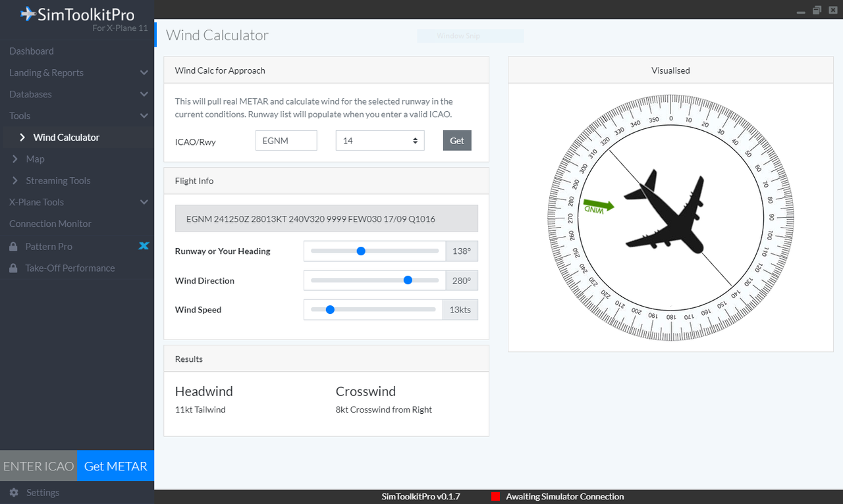
Task: Click the ENTER ICAO field
Action: [x=39, y=466]
